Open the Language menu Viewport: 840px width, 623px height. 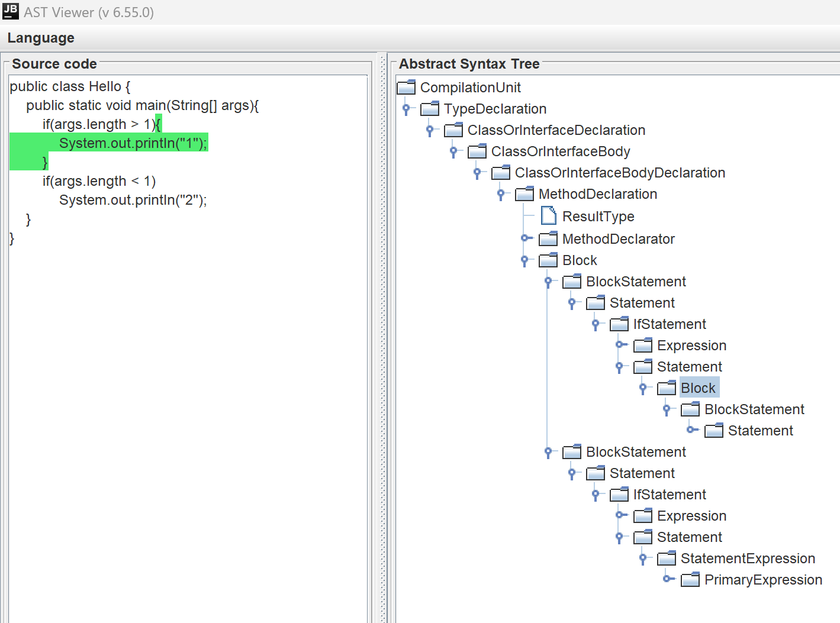41,38
